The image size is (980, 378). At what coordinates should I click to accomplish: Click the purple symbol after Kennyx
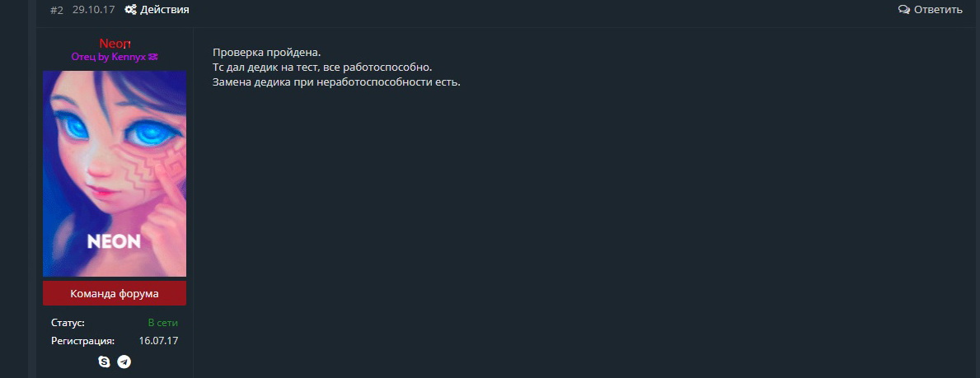[153, 57]
